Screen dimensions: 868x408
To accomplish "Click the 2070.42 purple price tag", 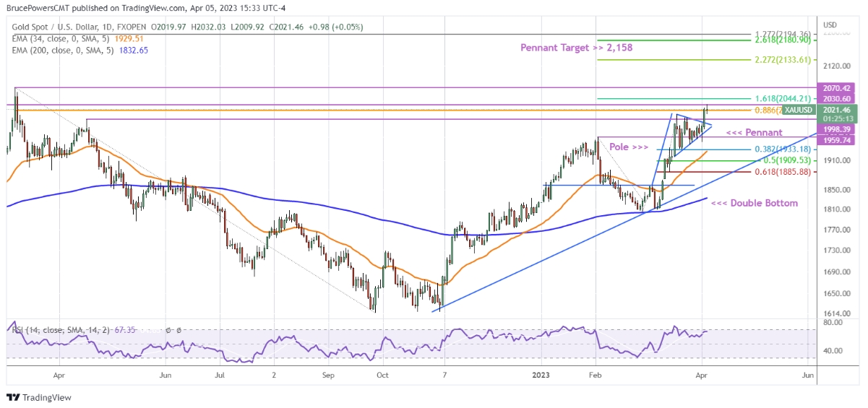I will point(837,87).
